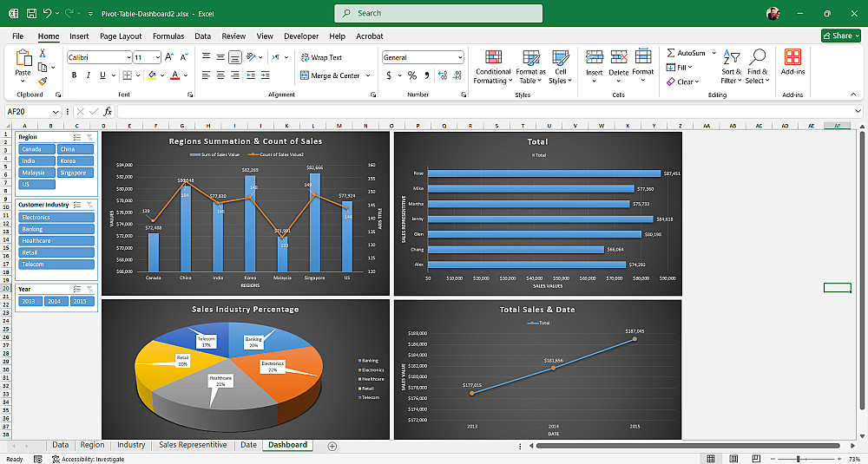Open the Name Box dropdown

tap(56, 112)
